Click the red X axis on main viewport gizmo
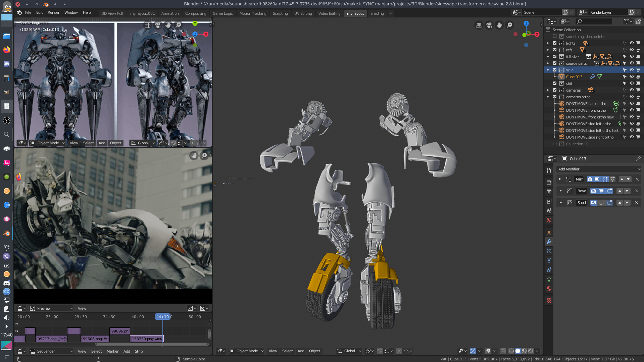644x362 pixels. click(x=537, y=34)
